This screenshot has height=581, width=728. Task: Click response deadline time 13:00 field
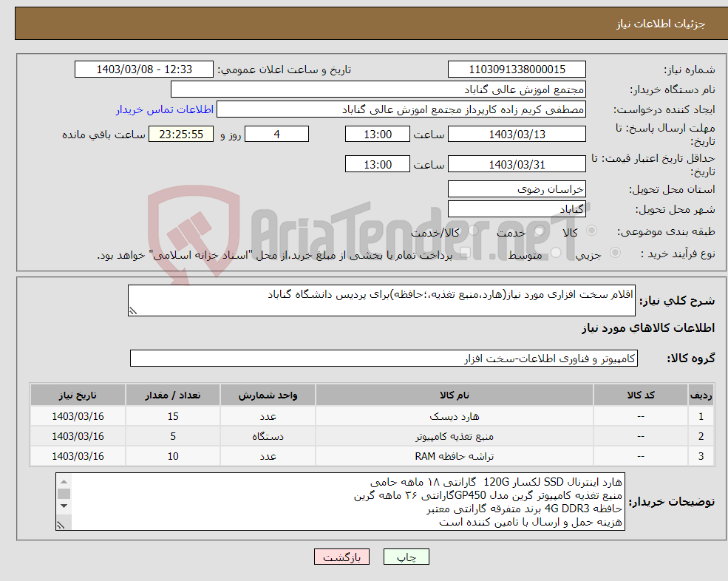pos(378,135)
